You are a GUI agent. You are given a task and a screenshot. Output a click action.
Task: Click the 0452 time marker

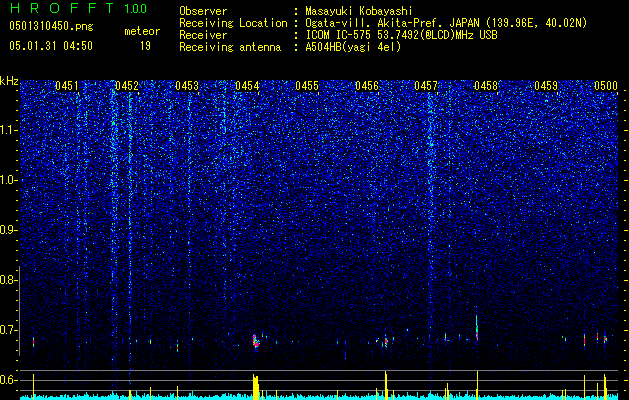pyautogui.click(x=127, y=86)
